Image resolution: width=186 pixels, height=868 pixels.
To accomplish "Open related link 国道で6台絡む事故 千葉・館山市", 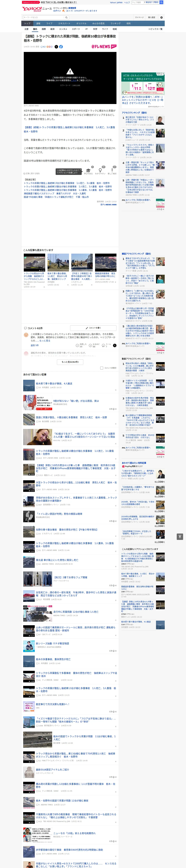I will click(56, 197).
